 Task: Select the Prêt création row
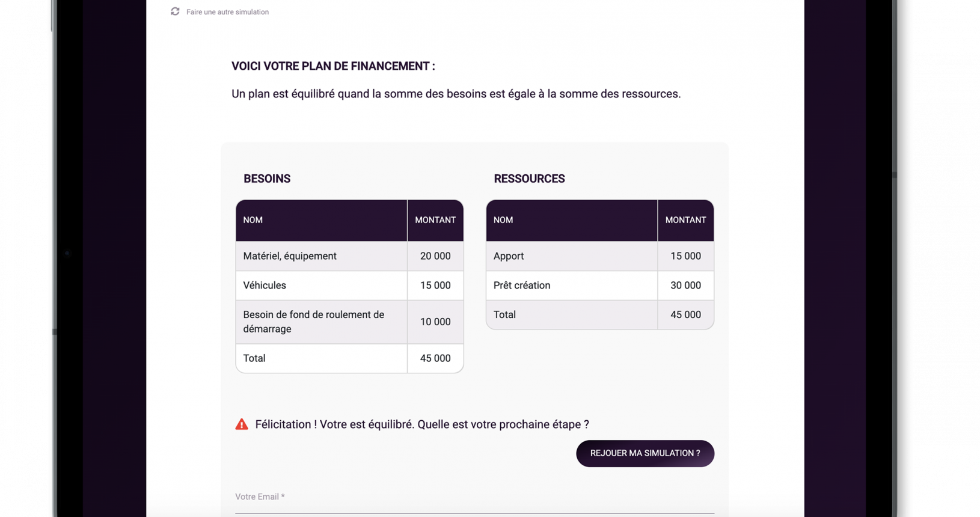(x=599, y=286)
